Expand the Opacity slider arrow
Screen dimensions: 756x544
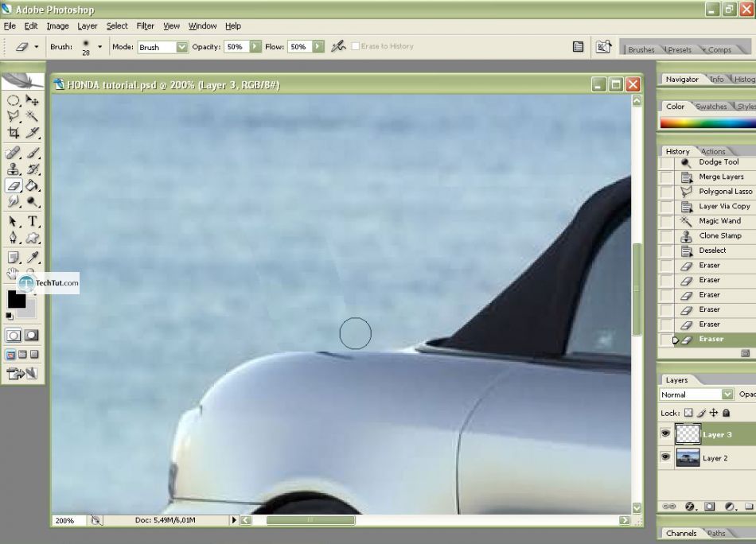(255, 47)
